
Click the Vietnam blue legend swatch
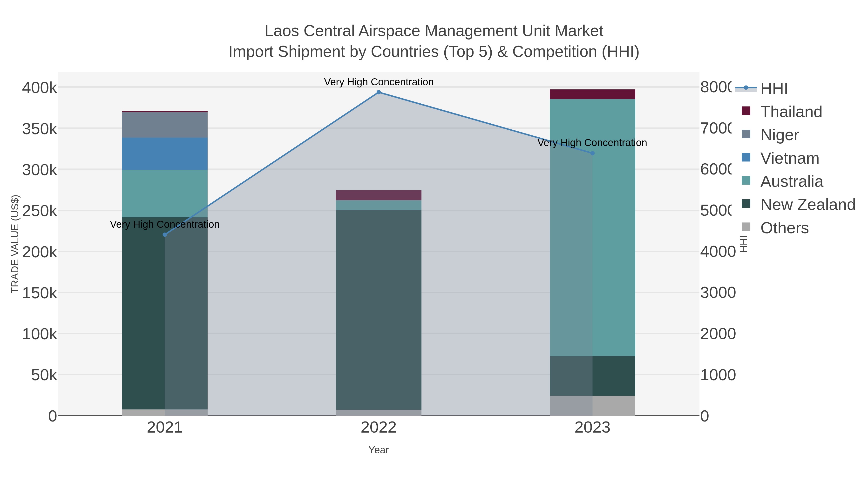(746, 157)
